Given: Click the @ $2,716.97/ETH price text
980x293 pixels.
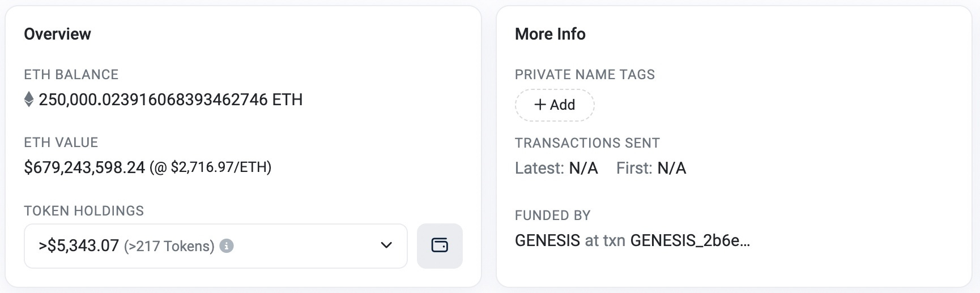Looking at the screenshot, I should [x=211, y=167].
